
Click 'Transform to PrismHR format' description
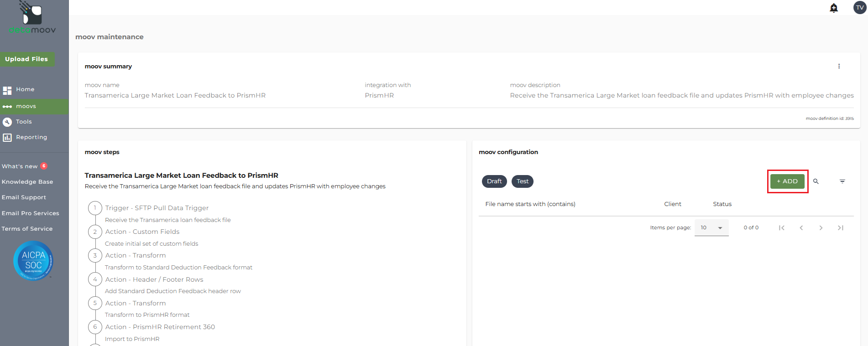[x=147, y=315]
